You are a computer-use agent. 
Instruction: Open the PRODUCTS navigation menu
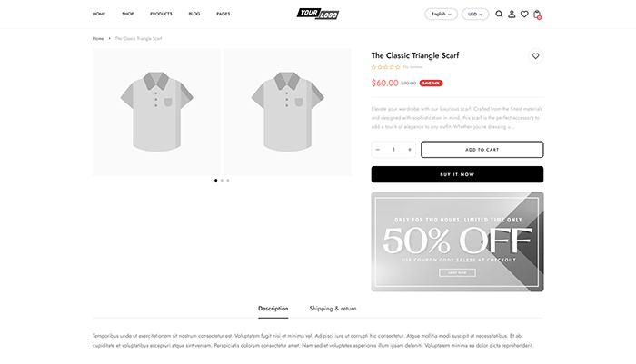pos(161,14)
